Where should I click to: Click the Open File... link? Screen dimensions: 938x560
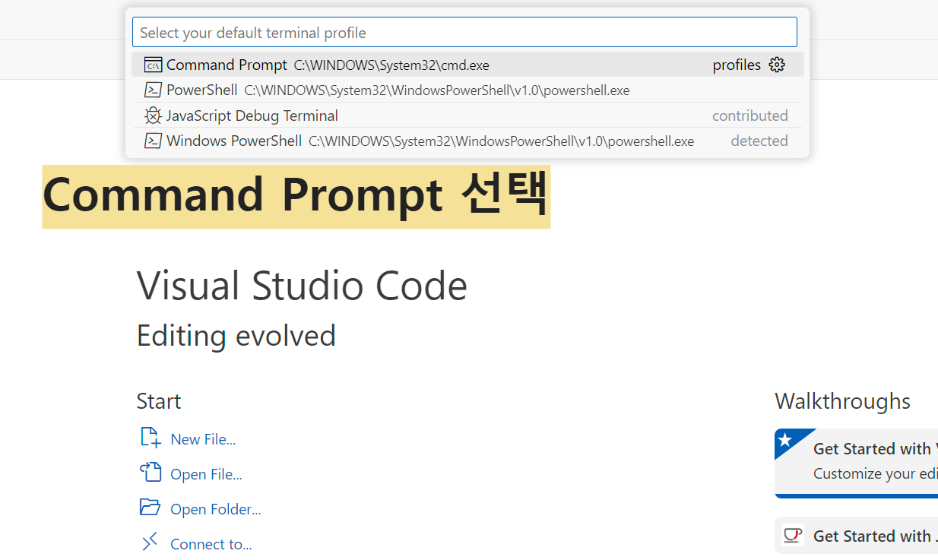pyautogui.click(x=206, y=474)
